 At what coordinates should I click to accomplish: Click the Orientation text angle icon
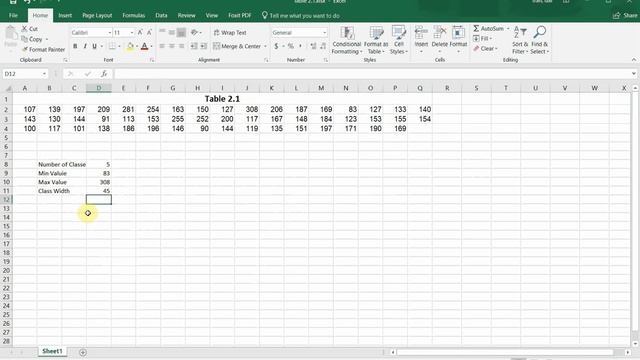coord(195,32)
